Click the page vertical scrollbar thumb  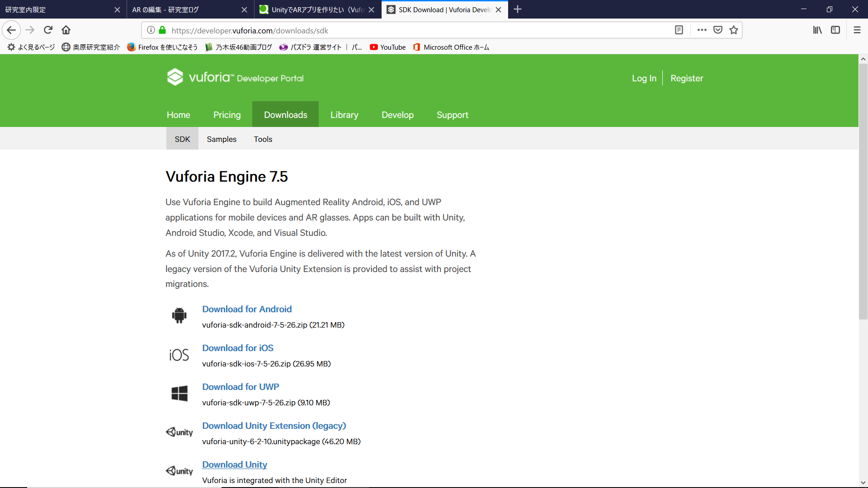[x=863, y=190]
